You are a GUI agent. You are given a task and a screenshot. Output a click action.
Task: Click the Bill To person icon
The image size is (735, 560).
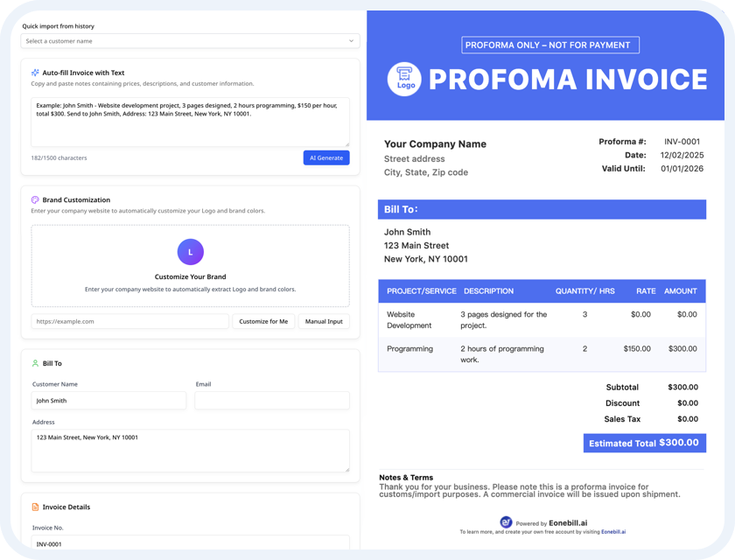(35, 363)
